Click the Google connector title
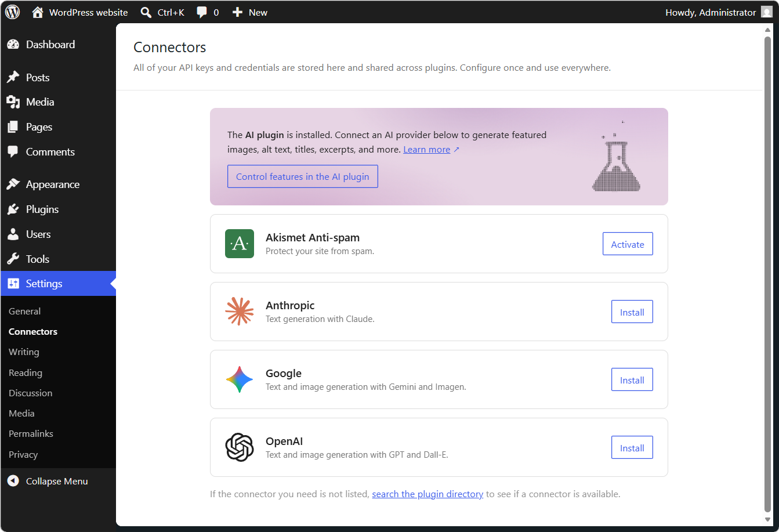The image size is (779, 532). click(x=284, y=373)
